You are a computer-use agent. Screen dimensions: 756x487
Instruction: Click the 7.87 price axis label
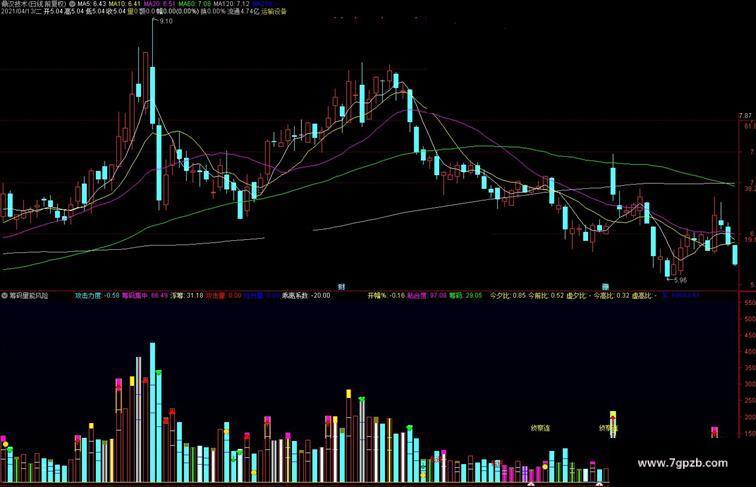click(745, 116)
